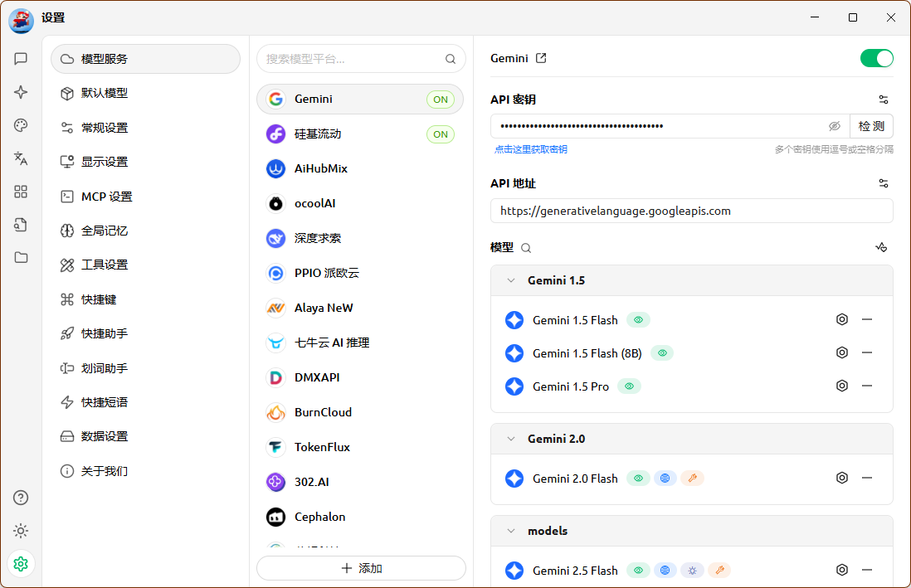Open 快捷助手 settings
The image size is (911, 588).
tap(145, 333)
